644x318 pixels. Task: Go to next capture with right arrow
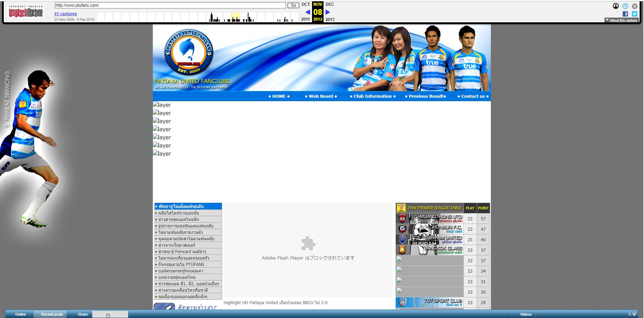[328, 12]
